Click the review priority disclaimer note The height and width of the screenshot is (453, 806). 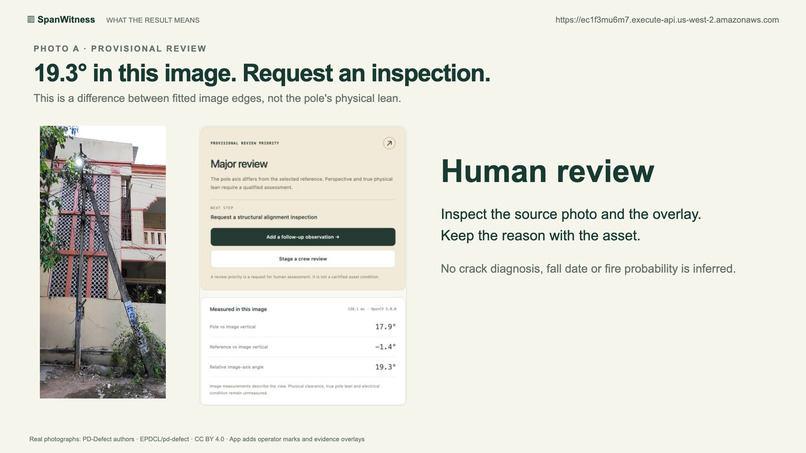pos(295,277)
